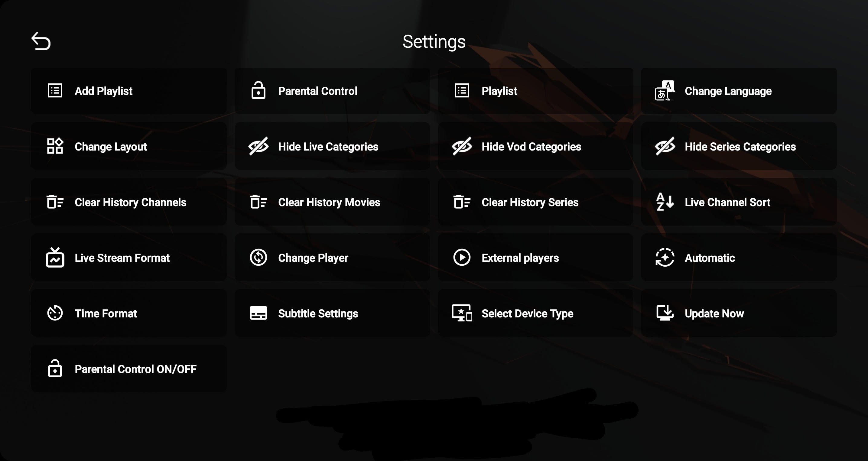Click the Change Layout grid icon
This screenshot has width=868, height=461.
(55, 146)
